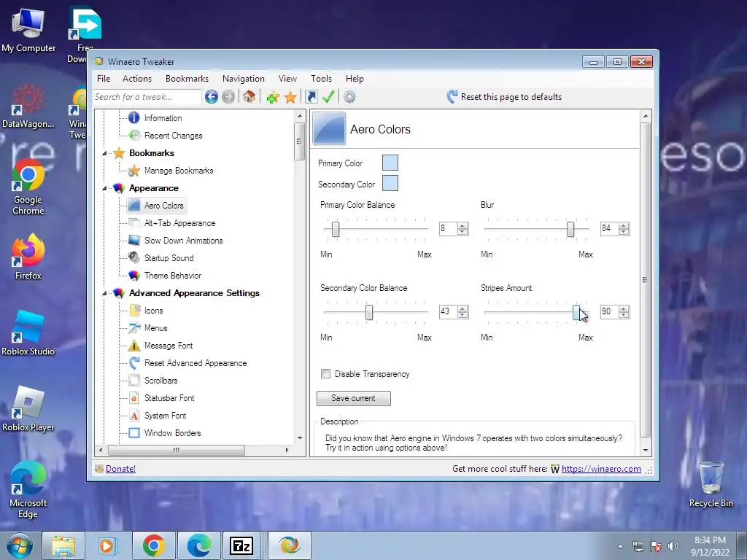This screenshot has width=747, height=560.
Task: Click the green checkmark toolbar icon
Action: coord(328,97)
